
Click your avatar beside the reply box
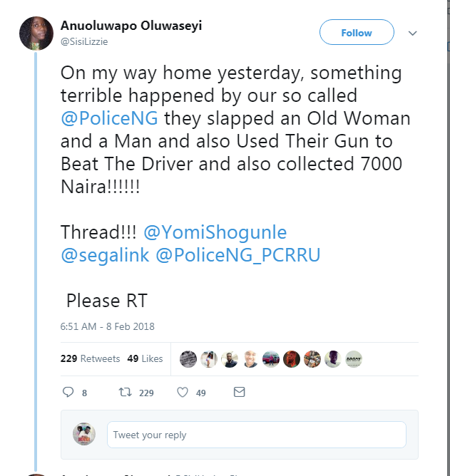84,434
